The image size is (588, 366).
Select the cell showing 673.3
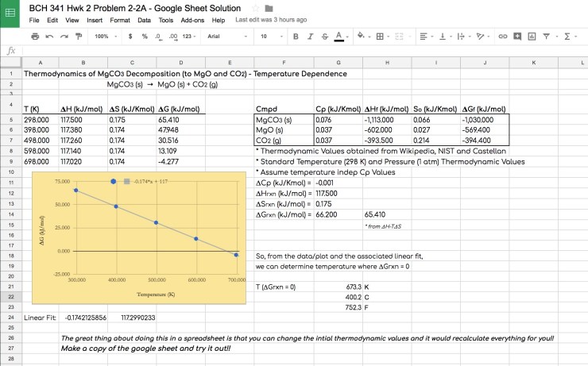click(x=338, y=287)
